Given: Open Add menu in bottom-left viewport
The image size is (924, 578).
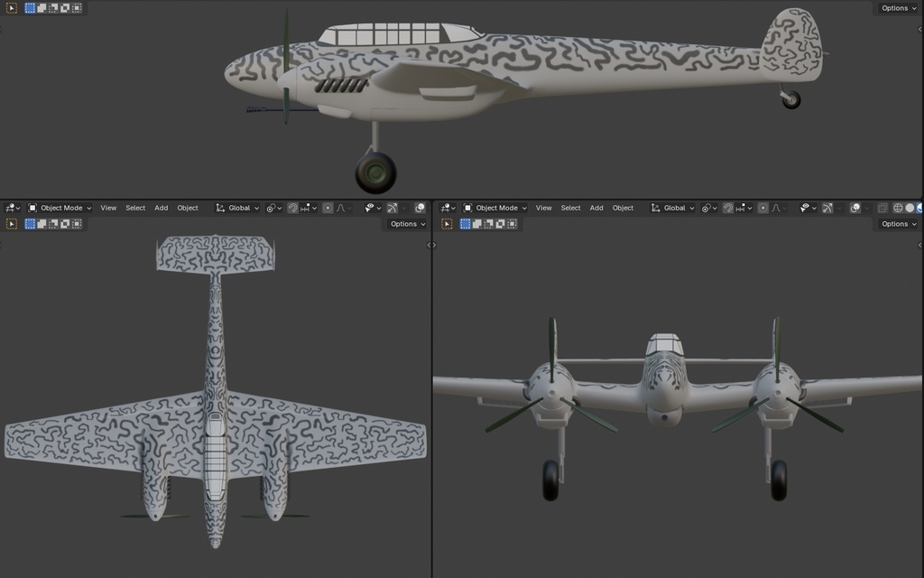Looking at the screenshot, I should point(161,208).
